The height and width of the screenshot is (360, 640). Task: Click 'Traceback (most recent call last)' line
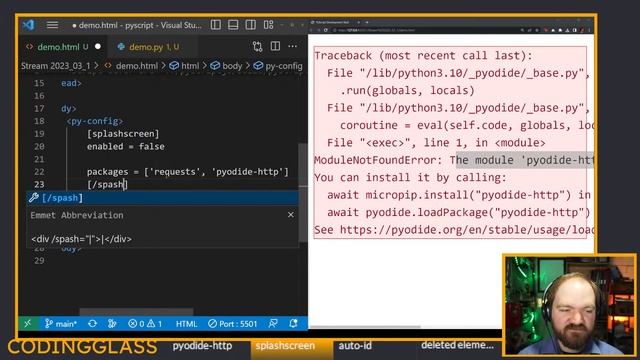[423, 56]
